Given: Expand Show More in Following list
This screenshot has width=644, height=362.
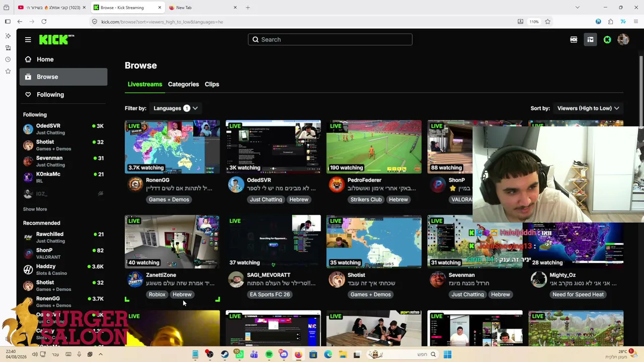Looking at the screenshot, I should [x=35, y=209].
